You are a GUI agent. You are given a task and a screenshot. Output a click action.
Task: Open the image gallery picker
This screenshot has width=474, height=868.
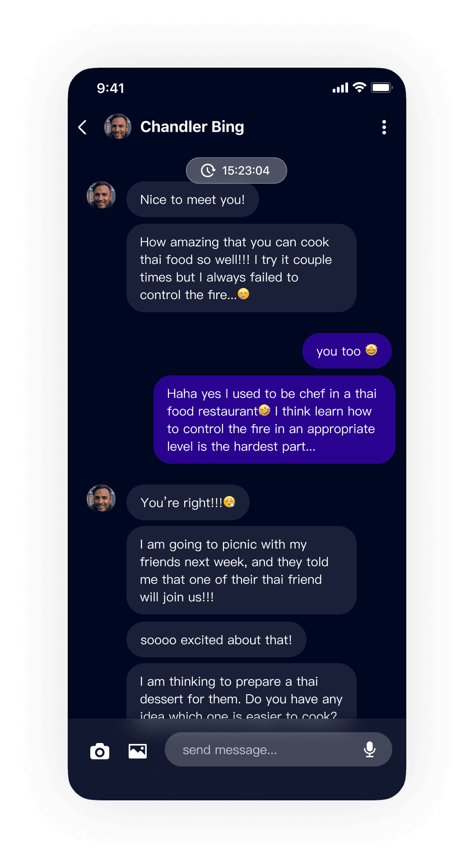[x=138, y=751]
